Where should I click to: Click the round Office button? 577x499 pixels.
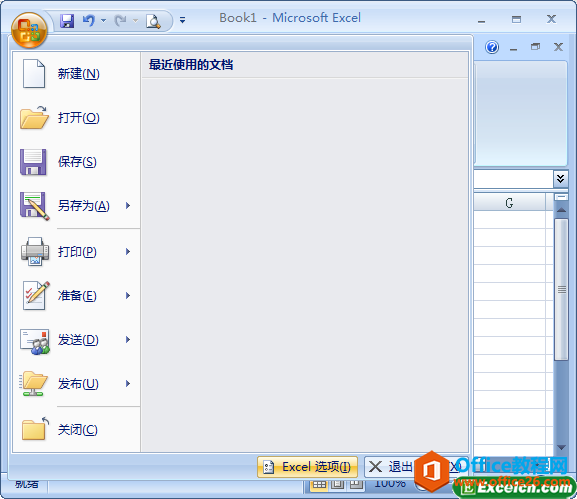click(29, 31)
